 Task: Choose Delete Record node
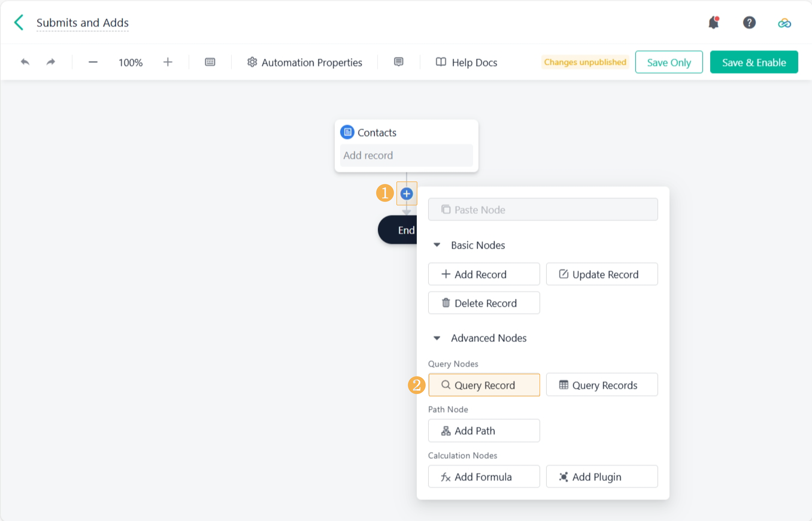click(484, 303)
